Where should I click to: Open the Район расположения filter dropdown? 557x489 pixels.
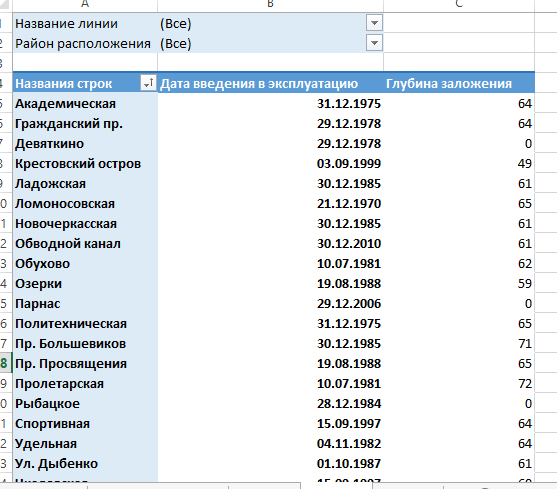[x=374, y=43]
